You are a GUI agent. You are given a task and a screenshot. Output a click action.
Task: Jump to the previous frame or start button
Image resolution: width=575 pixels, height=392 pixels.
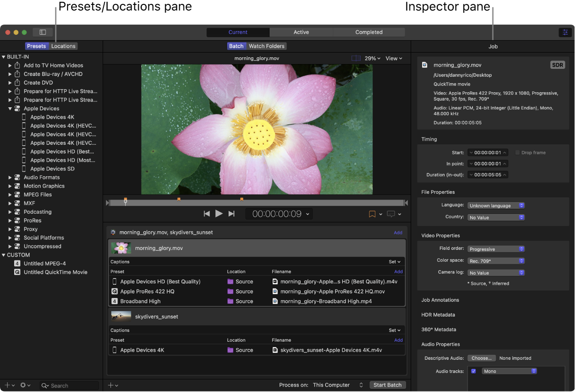pyautogui.click(x=207, y=214)
